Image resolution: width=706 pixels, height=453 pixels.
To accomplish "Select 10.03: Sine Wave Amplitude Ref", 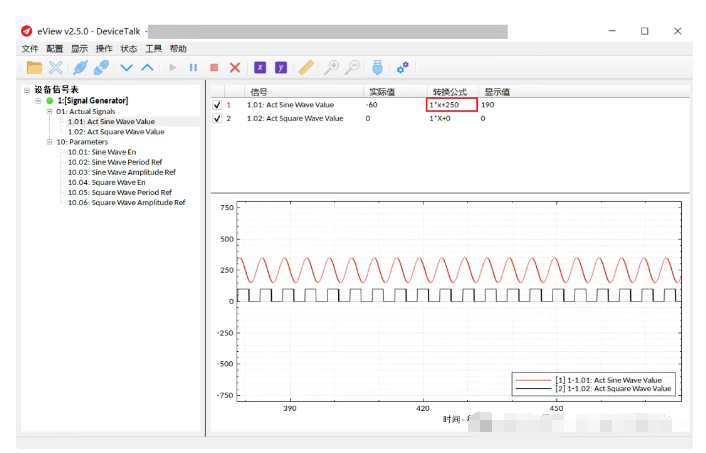I will pos(122,172).
